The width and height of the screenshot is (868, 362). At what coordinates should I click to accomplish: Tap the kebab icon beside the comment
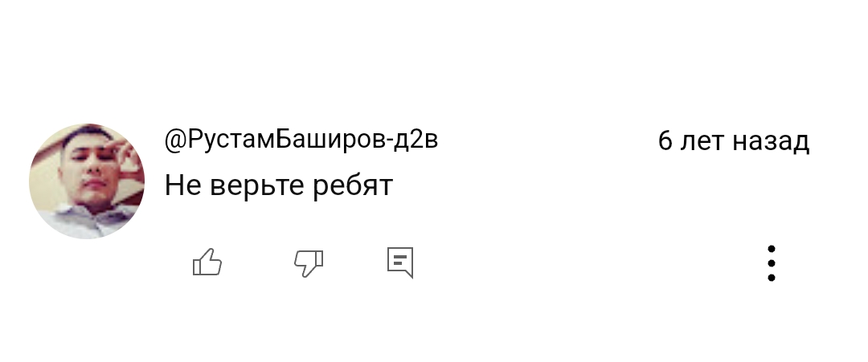(x=772, y=263)
